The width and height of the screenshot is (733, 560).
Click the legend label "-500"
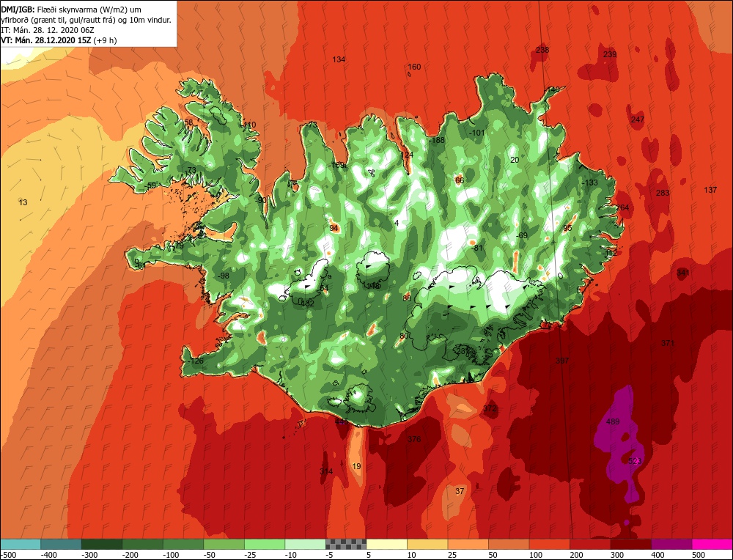(x=9, y=555)
